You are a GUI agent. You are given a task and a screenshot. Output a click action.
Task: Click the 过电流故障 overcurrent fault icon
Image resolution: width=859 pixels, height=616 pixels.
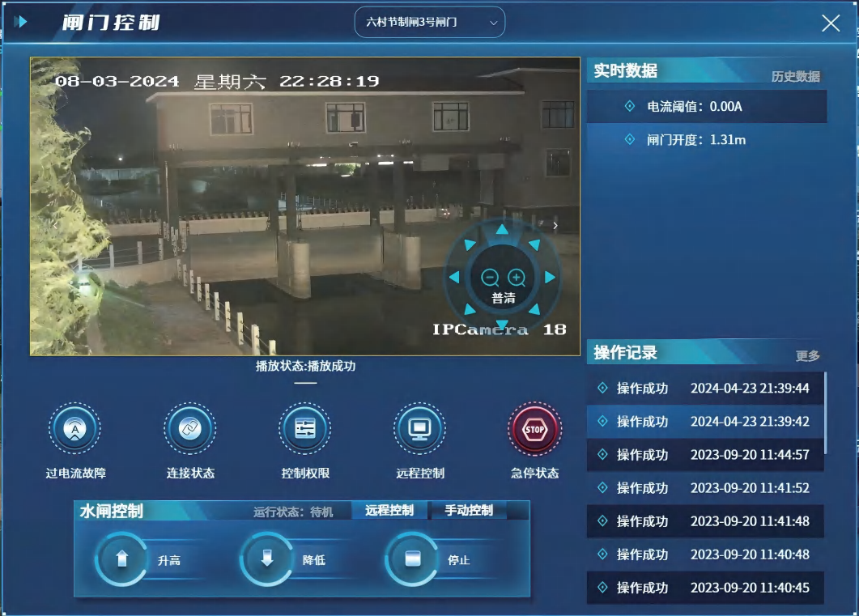click(x=74, y=429)
